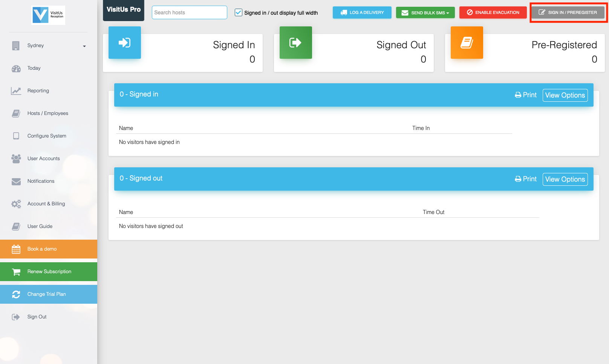Open the Reporting menu item
The height and width of the screenshot is (364, 609).
pyautogui.click(x=38, y=91)
